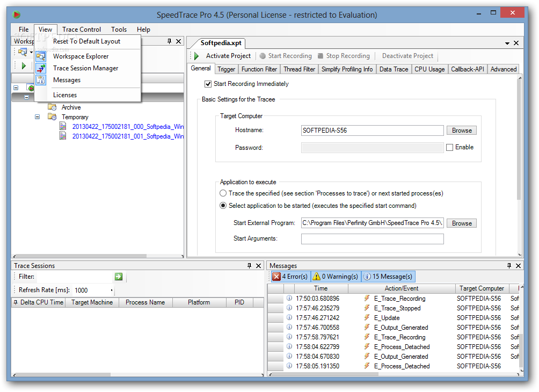Click Browse next to Start External Program
The image size is (539, 392).
tap(462, 223)
